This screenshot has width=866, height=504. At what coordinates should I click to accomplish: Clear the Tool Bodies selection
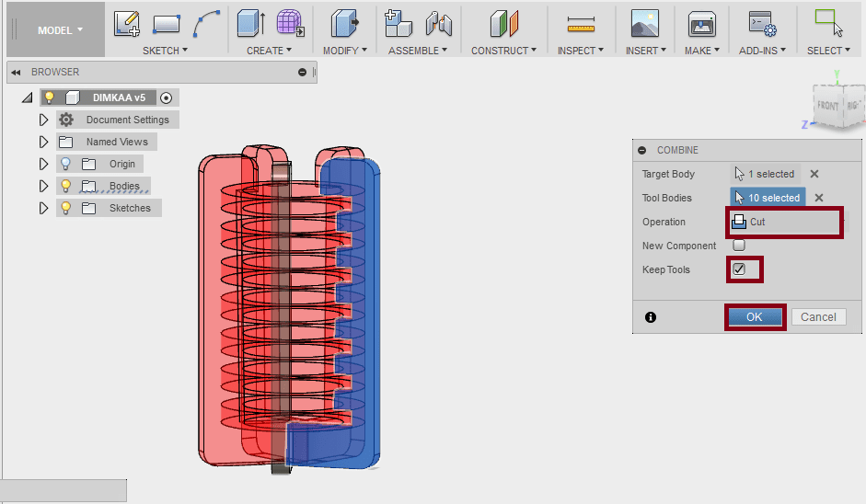[819, 198]
